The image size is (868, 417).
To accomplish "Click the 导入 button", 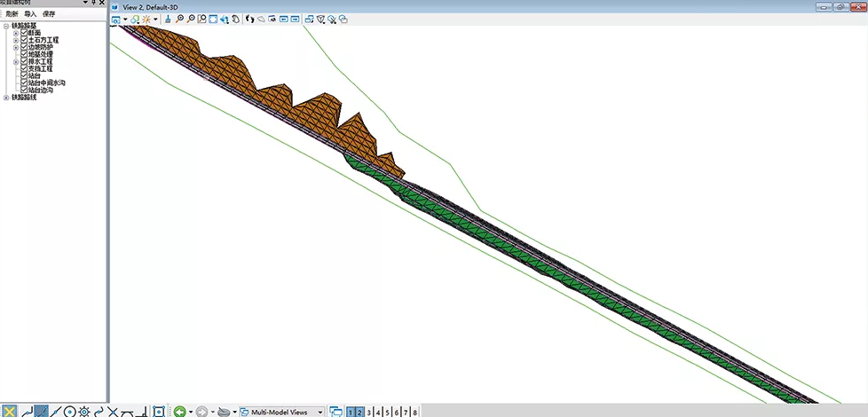I will (x=30, y=14).
